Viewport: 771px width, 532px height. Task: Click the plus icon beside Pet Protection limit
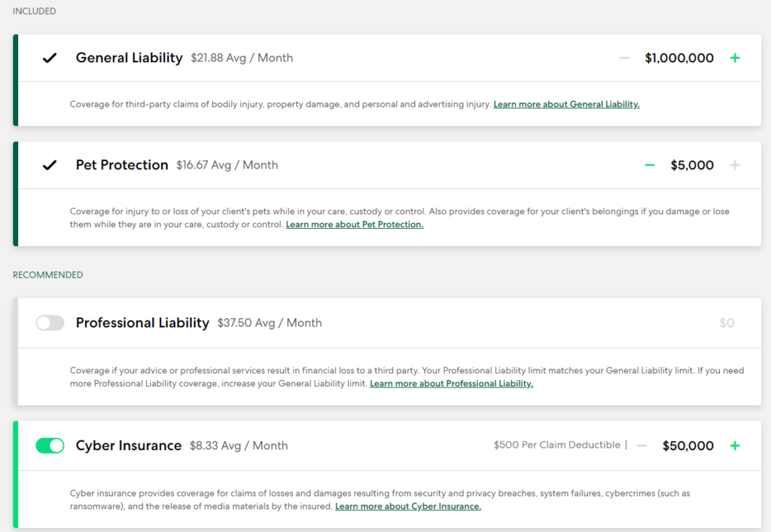click(x=734, y=165)
